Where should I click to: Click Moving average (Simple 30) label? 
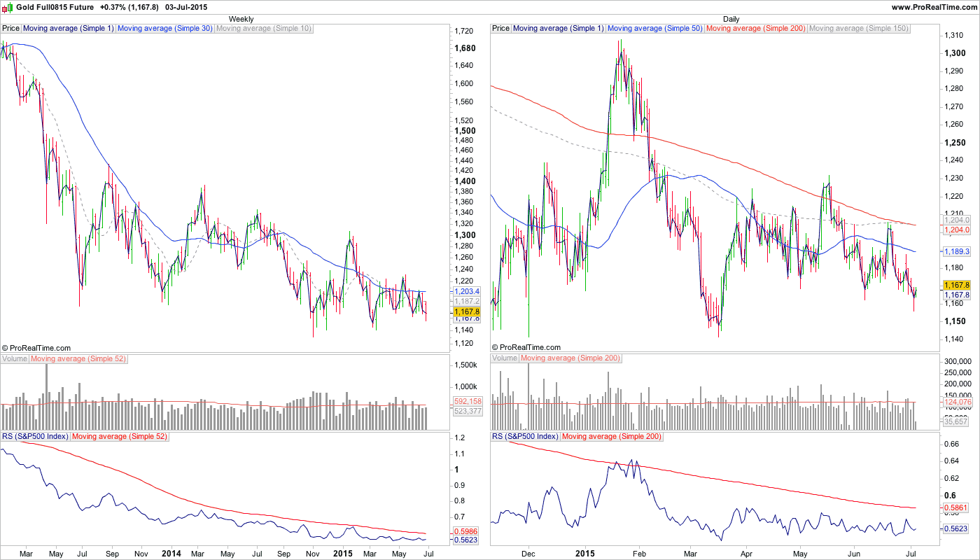[164, 29]
